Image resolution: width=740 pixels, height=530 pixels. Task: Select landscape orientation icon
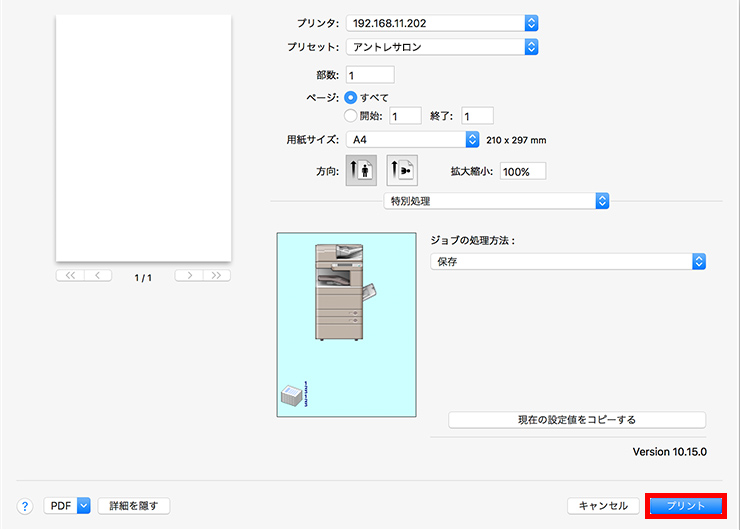[401, 171]
